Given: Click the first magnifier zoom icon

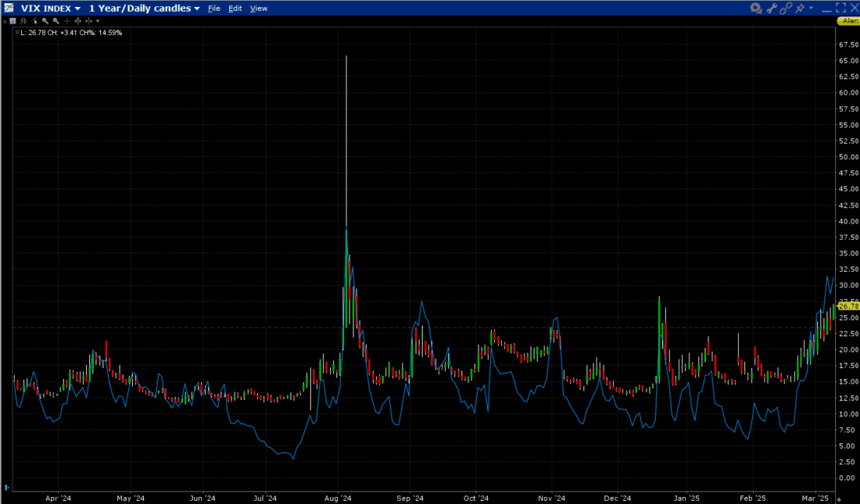Looking at the screenshot, I should coord(45,21).
